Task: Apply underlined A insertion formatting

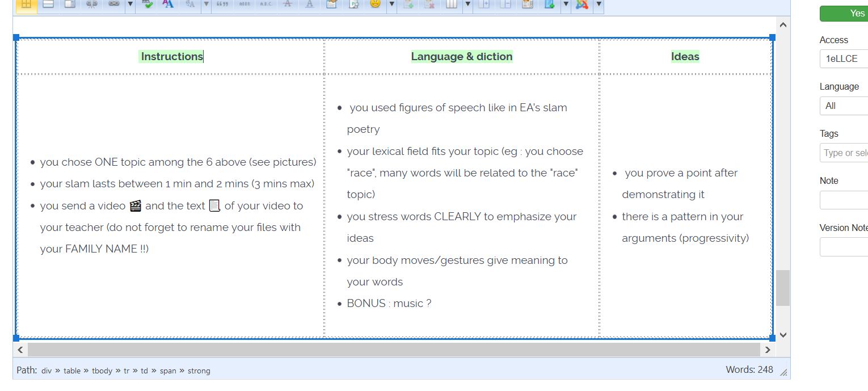Action: coord(309,5)
